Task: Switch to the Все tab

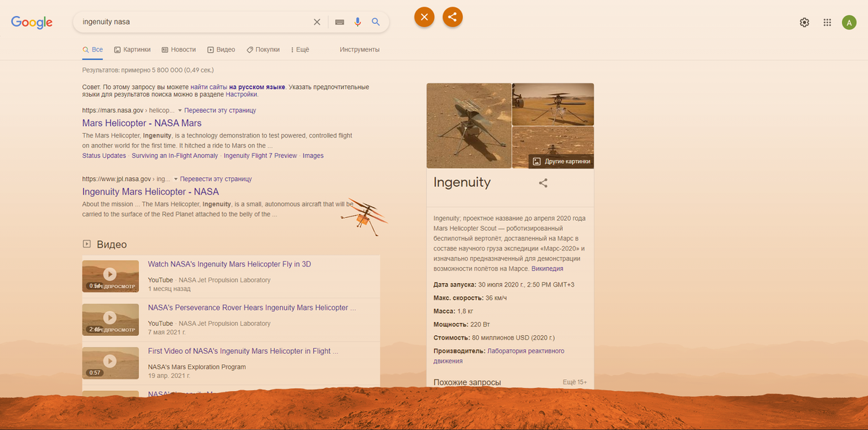Action: click(93, 49)
